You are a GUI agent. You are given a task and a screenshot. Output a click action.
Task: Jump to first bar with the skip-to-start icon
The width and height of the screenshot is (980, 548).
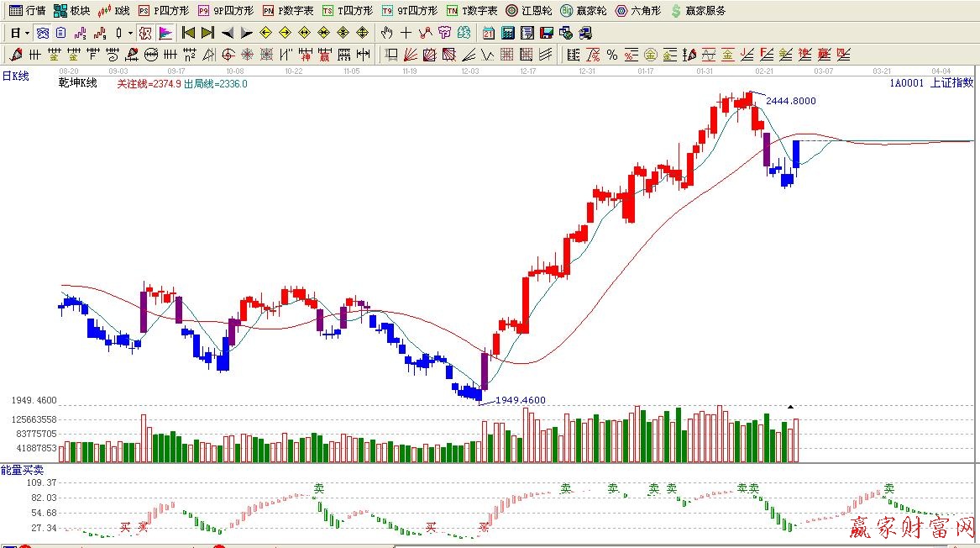click(x=188, y=33)
